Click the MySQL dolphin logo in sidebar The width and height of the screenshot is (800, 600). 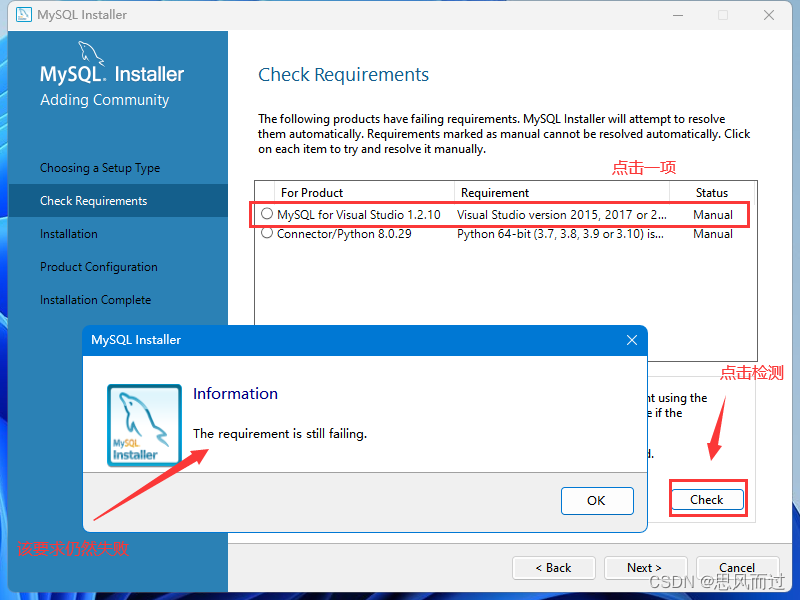point(91,54)
